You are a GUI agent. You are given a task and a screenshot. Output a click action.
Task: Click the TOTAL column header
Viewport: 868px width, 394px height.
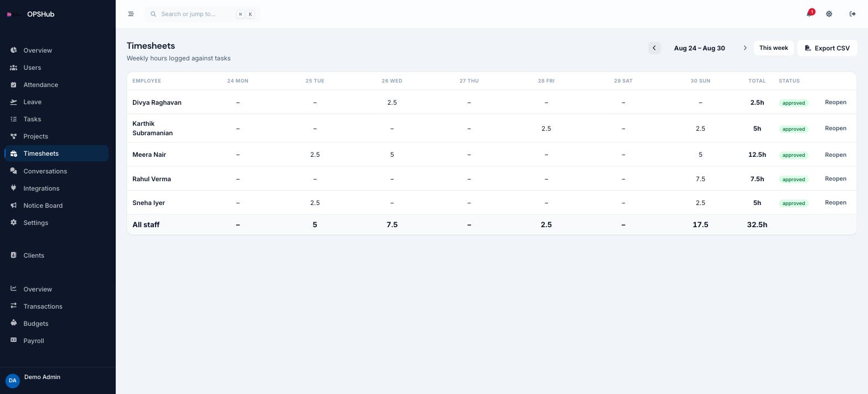(x=757, y=81)
